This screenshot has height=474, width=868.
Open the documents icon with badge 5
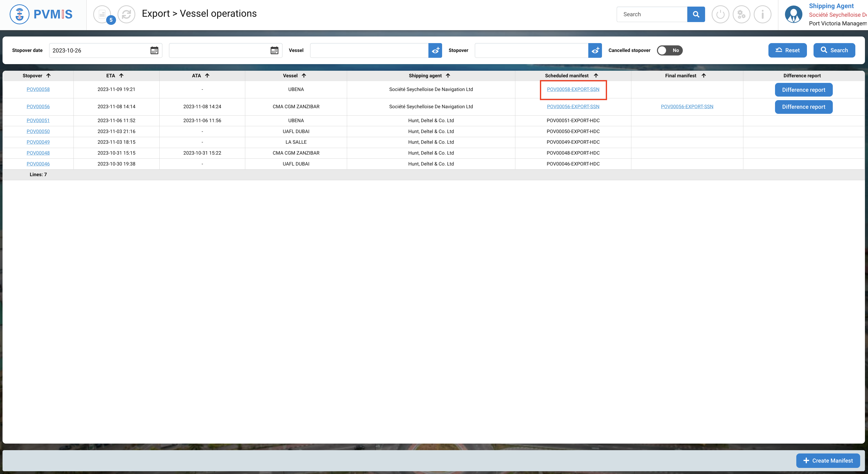(102, 14)
